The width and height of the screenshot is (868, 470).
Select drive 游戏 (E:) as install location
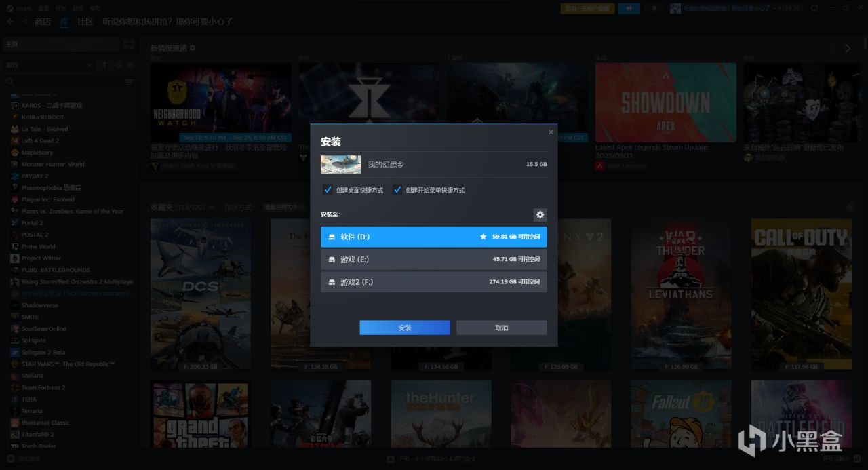coord(434,260)
